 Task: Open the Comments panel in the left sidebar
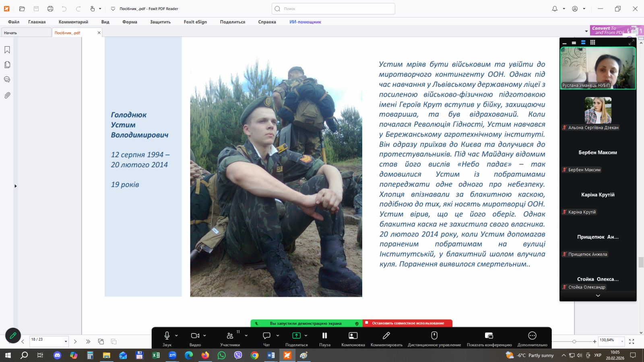tap(7, 80)
